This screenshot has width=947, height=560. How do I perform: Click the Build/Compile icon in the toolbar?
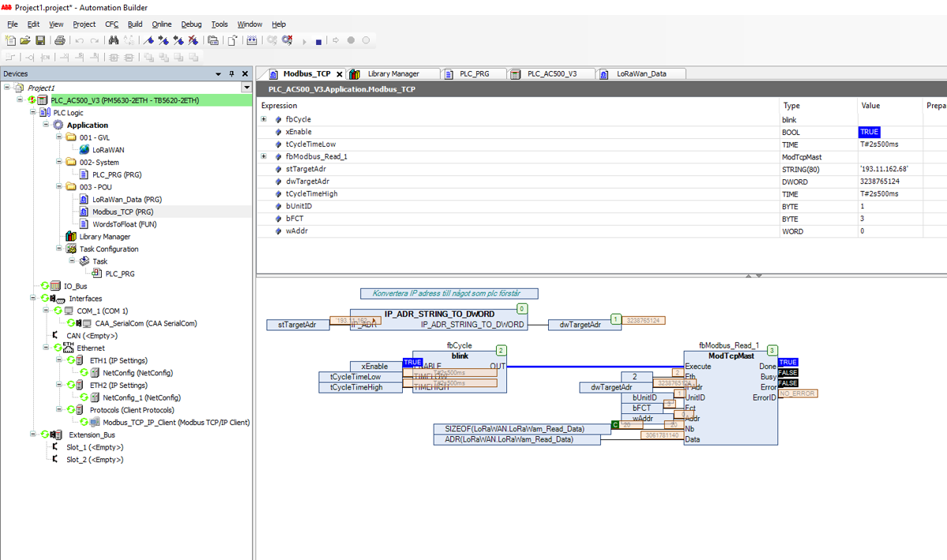tap(252, 40)
